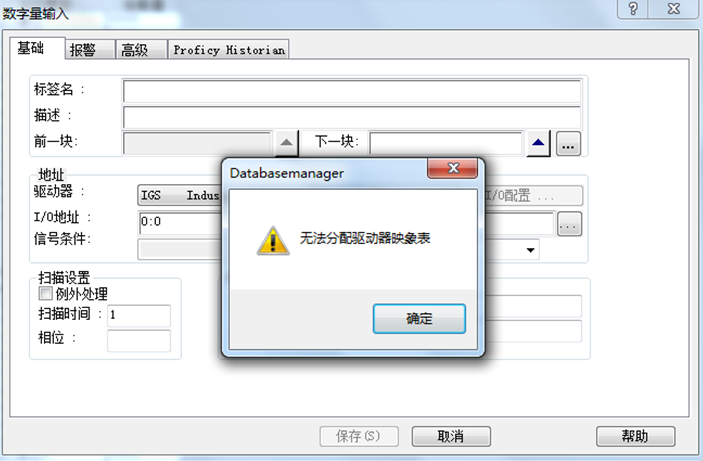Image resolution: width=703 pixels, height=461 pixels.
Task: Click the 取消 button
Action: [x=451, y=436]
